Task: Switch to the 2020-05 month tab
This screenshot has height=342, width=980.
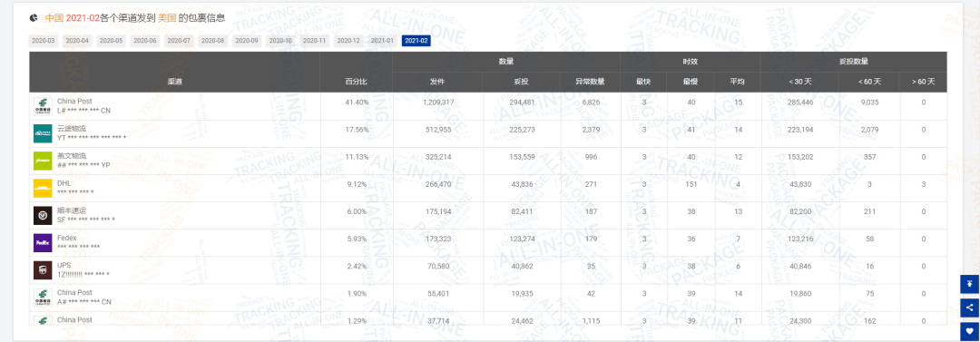Action: click(x=112, y=41)
